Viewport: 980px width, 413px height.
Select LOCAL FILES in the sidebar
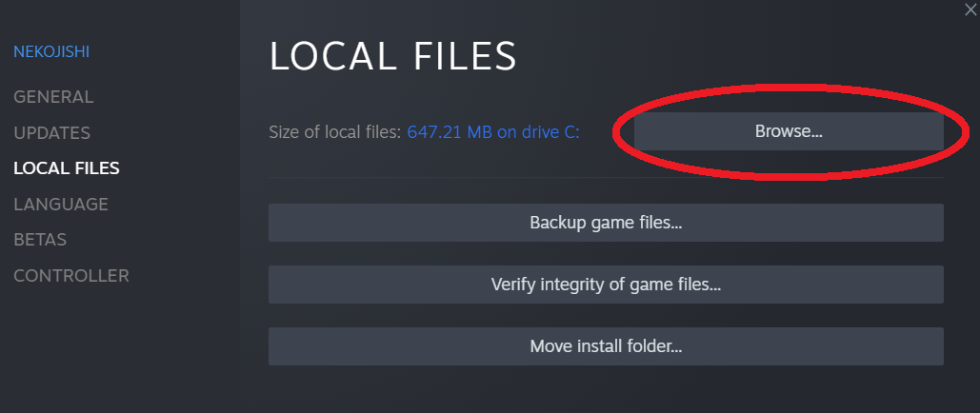(x=66, y=168)
